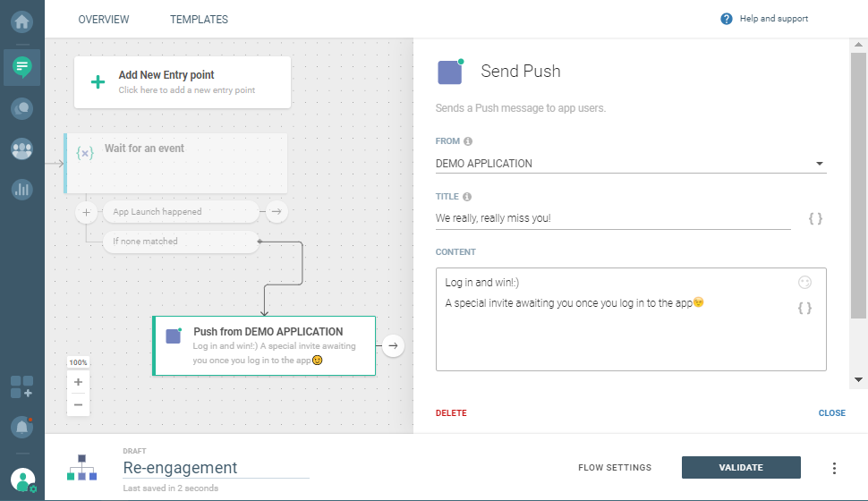Open the People sidebar icon
This screenshot has width=868, height=501.
click(22, 149)
